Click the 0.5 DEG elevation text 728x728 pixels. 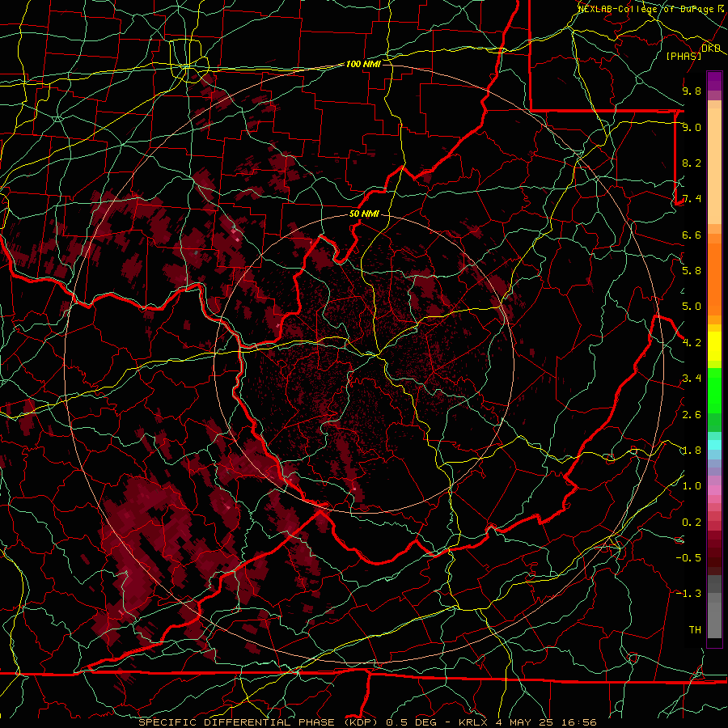(411, 722)
